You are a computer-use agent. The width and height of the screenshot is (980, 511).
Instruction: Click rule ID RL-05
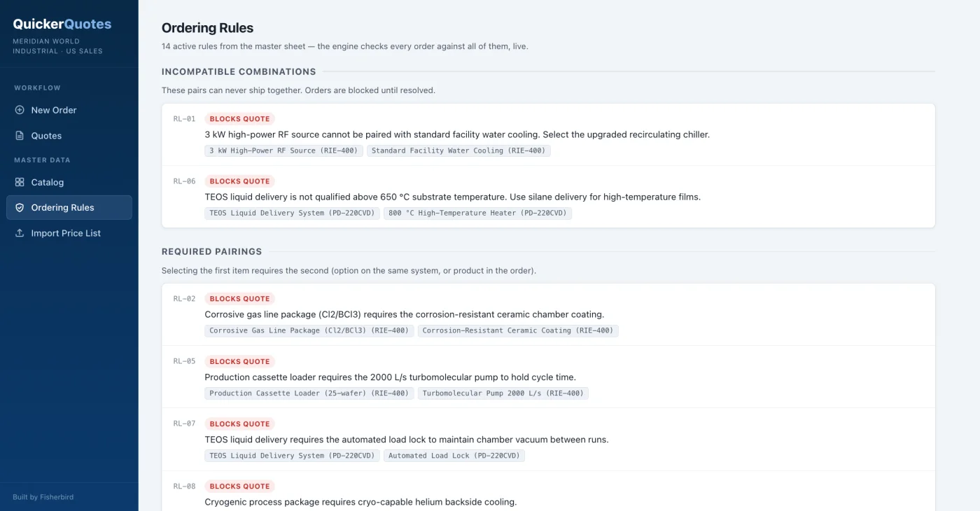pos(185,361)
